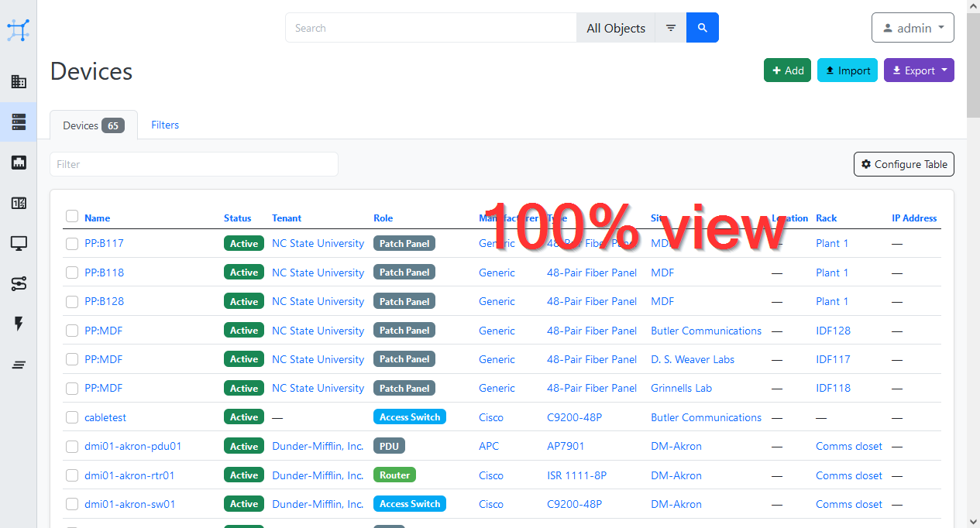Check the select-all checkbox in table header
Image resolution: width=980 pixels, height=528 pixels.
tap(72, 217)
